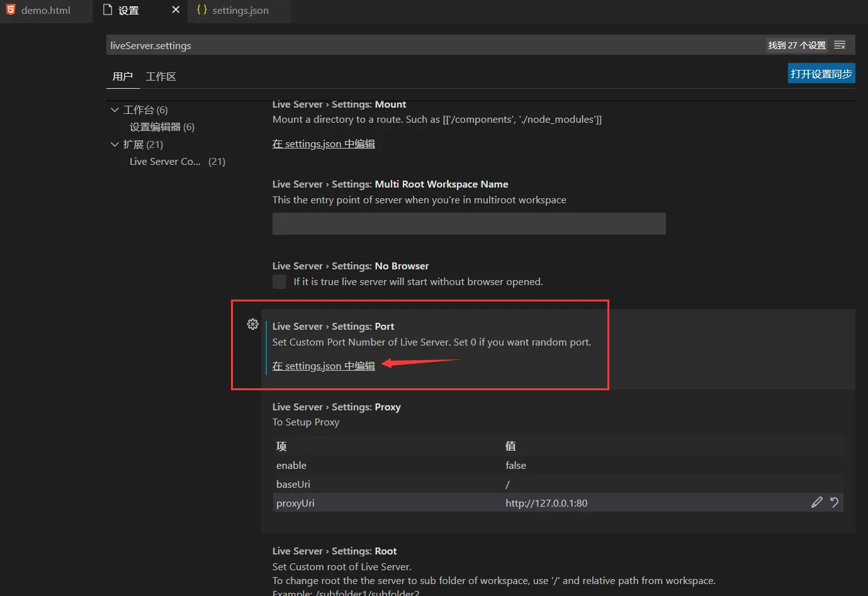Switch to the demo.html tab
The width and height of the screenshot is (868, 596).
[46, 11]
